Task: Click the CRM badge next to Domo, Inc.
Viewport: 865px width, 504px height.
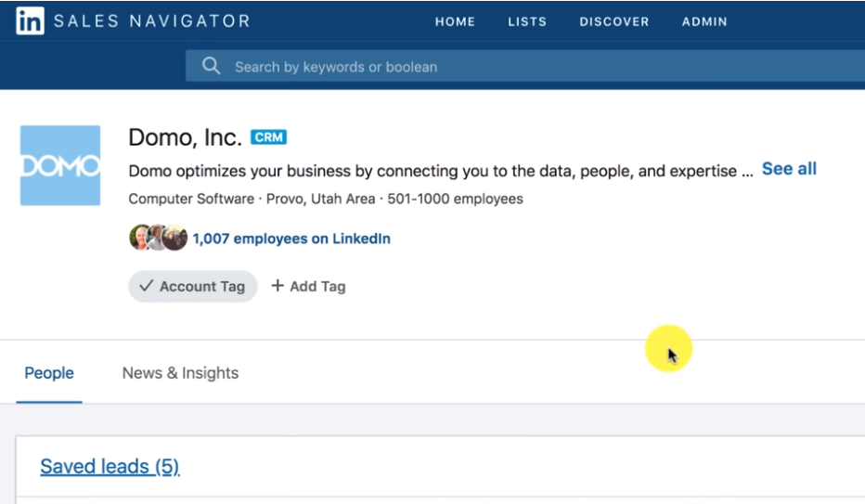Action: [268, 136]
